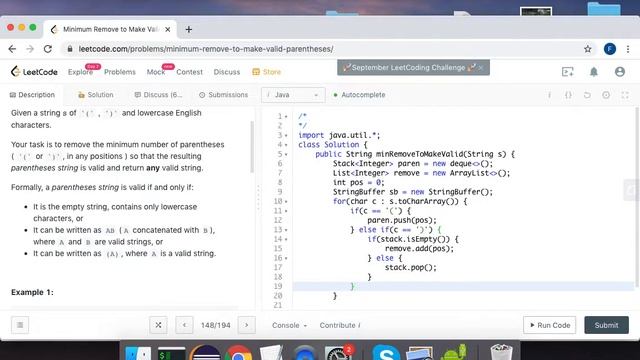Open a new browser tab
The width and height of the screenshot is (640, 360).
[x=189, y=29]
